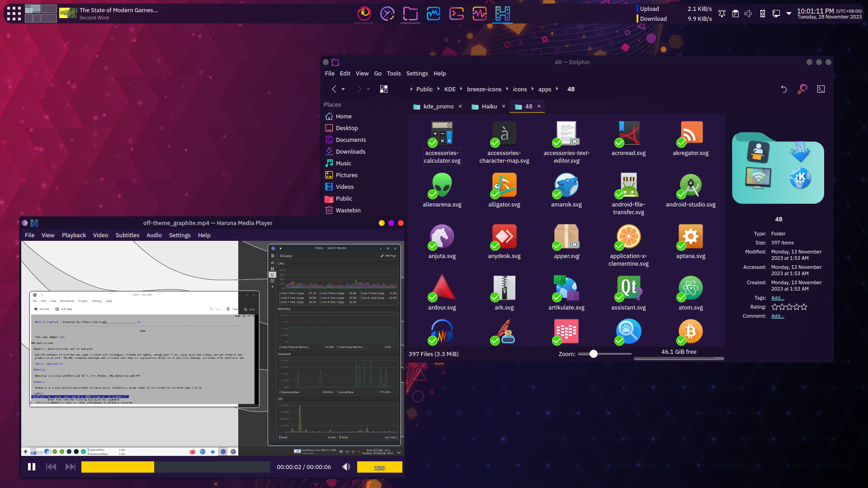Mute audio in Haruna Media Player

click(x=346, y=467)
